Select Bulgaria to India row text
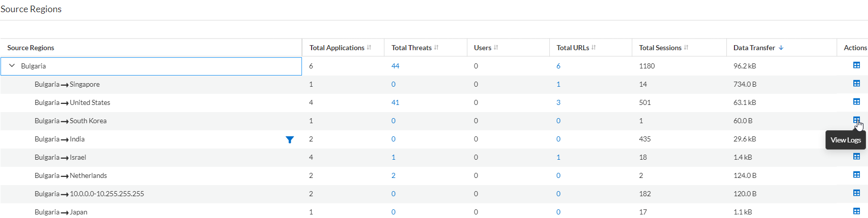The image size is (868, 218). 60,139
